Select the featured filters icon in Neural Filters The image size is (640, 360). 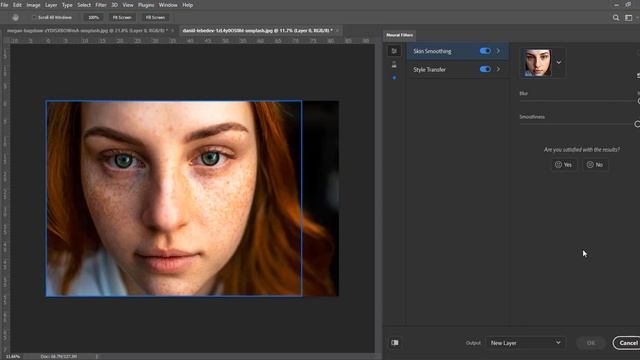coord(394,51)
